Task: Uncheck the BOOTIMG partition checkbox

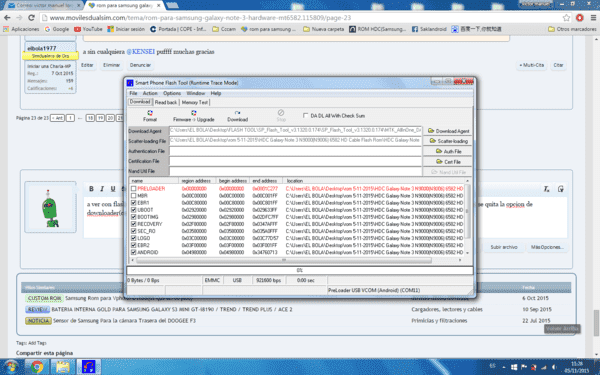Action: tap(134, 217)
